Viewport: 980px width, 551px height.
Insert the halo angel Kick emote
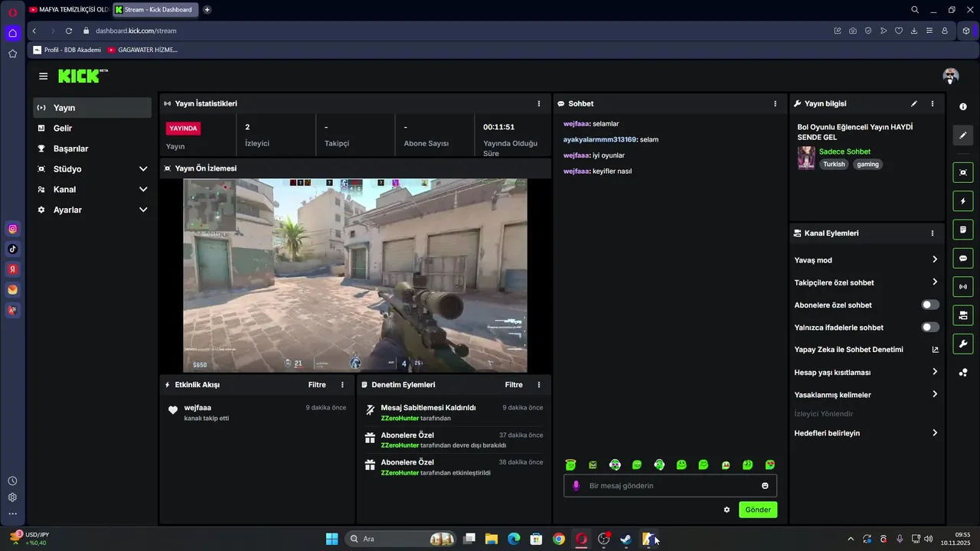[570, 465]
